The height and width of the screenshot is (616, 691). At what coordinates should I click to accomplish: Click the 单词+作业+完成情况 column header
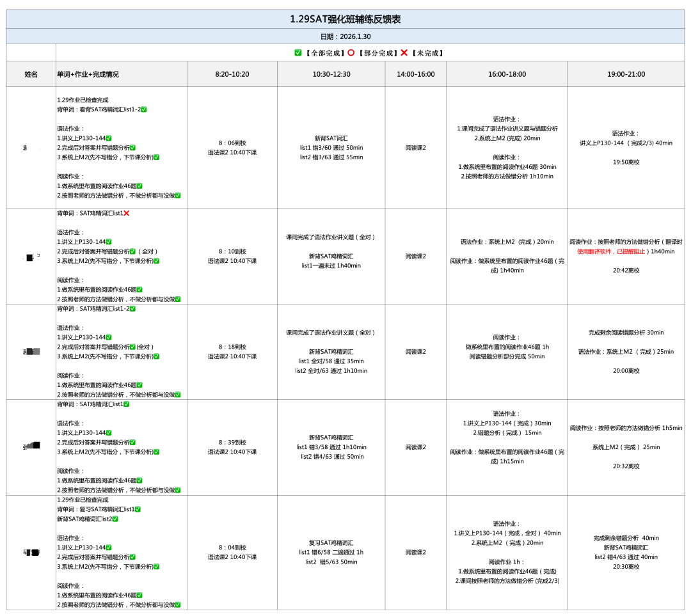click(x=122, y=74)
